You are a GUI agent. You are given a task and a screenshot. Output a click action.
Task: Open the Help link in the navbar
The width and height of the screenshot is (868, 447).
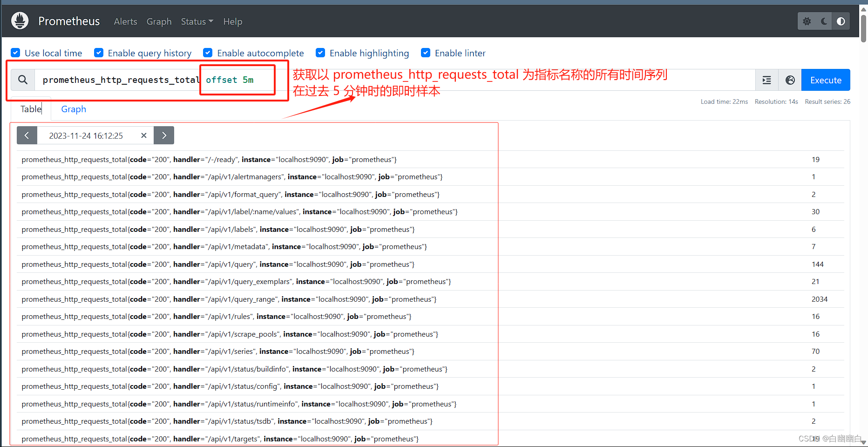point(232,21)
